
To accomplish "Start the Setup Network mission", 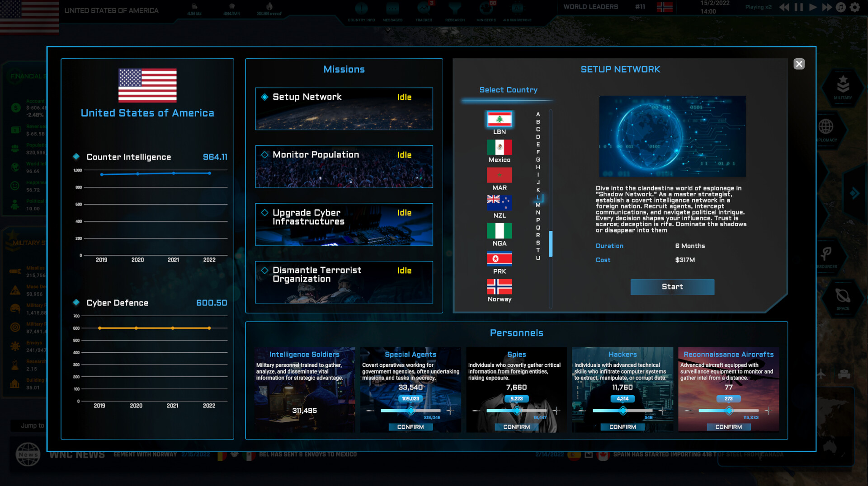I will click(672, 287).
